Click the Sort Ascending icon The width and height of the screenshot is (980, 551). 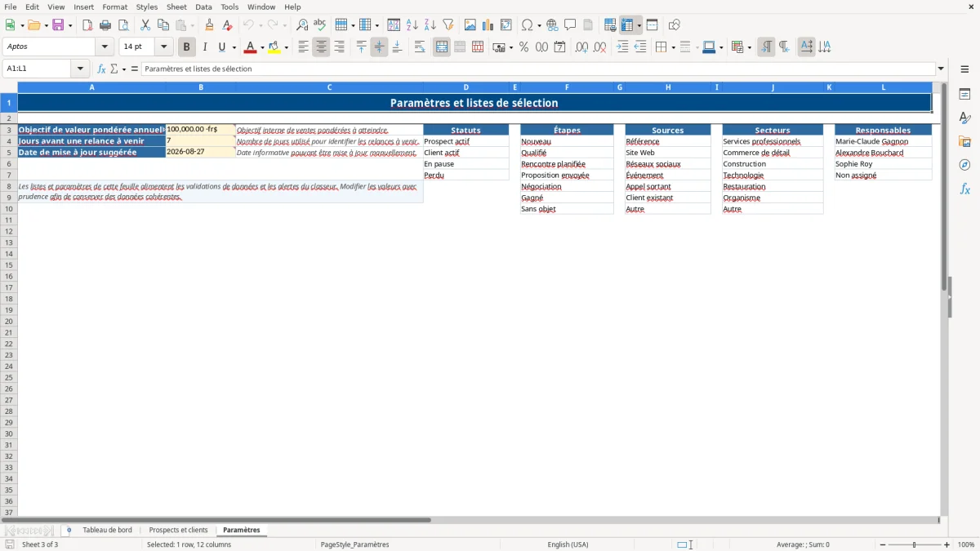point(412,25)
